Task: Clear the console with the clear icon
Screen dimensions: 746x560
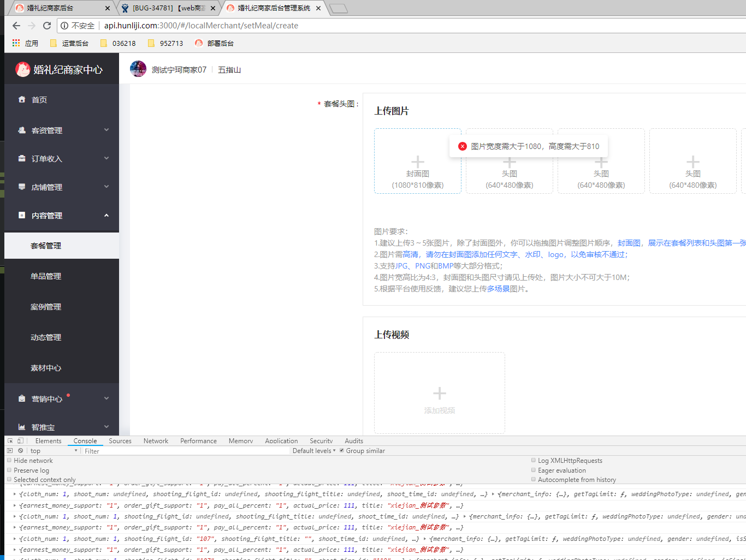Action: (x=20, y=451)
